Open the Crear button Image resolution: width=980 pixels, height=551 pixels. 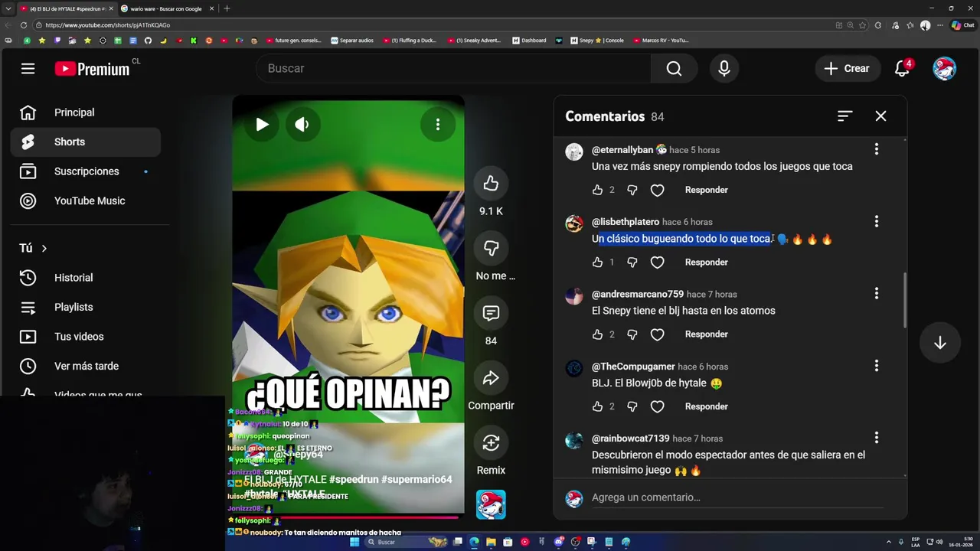(847, 69)
